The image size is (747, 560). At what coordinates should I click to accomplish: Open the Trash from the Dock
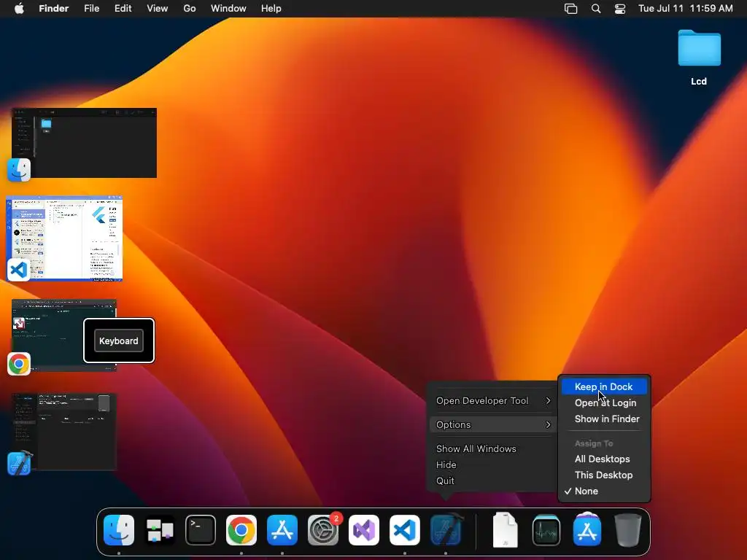tap(628, 530)
